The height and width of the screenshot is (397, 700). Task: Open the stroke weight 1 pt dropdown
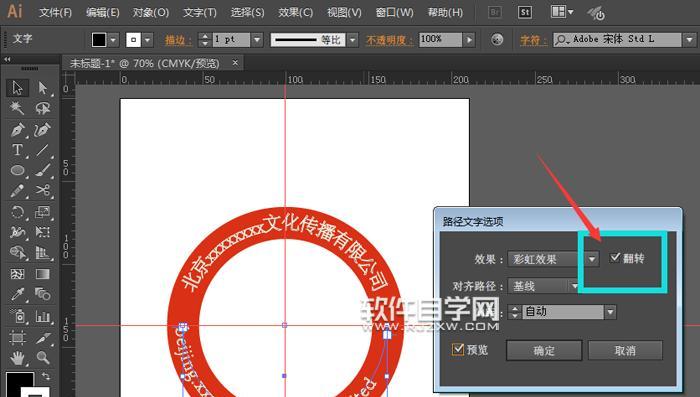[257, 40]
